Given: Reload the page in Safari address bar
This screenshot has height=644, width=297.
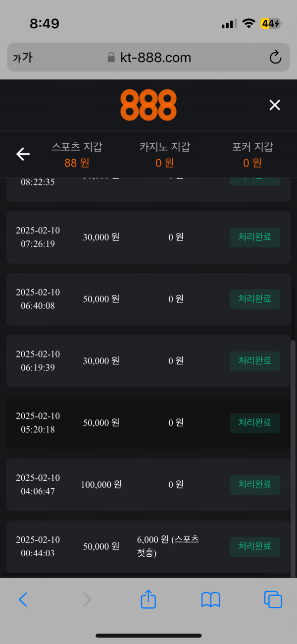Looking at the screenshot, I should pos(275,58).
